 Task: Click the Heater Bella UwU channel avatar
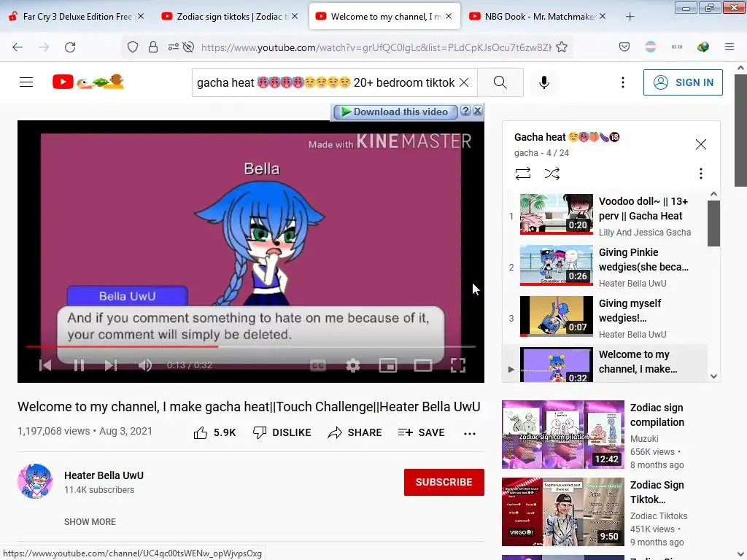pos(35,481)
